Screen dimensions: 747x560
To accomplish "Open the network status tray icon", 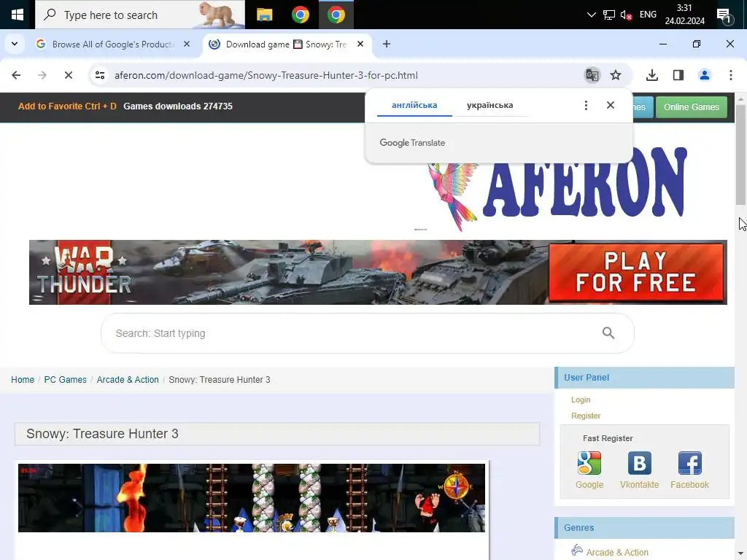I will point(609,15).
